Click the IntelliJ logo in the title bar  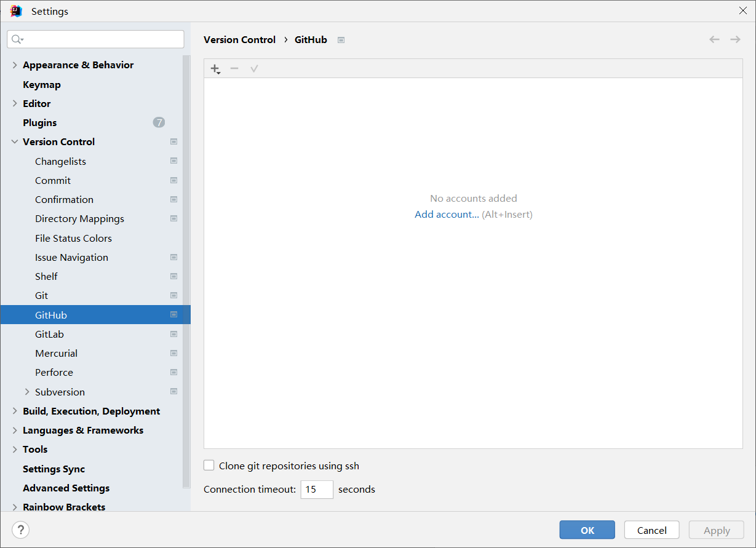pyautogui.click(x=16, y=11)
